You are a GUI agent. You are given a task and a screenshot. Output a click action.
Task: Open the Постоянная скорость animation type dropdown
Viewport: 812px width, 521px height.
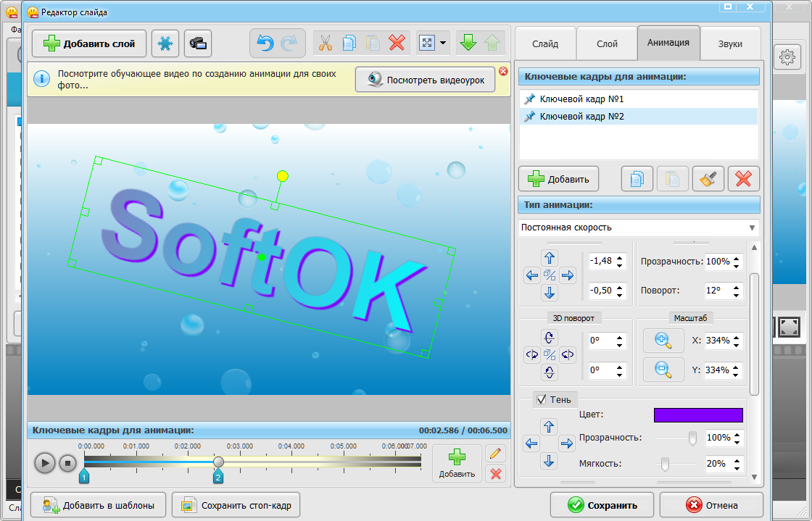pos(639,227)
